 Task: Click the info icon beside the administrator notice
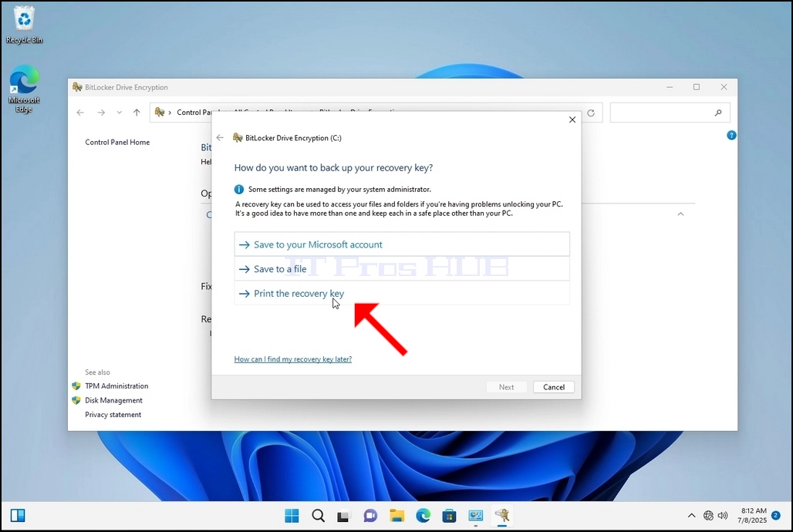238,189
